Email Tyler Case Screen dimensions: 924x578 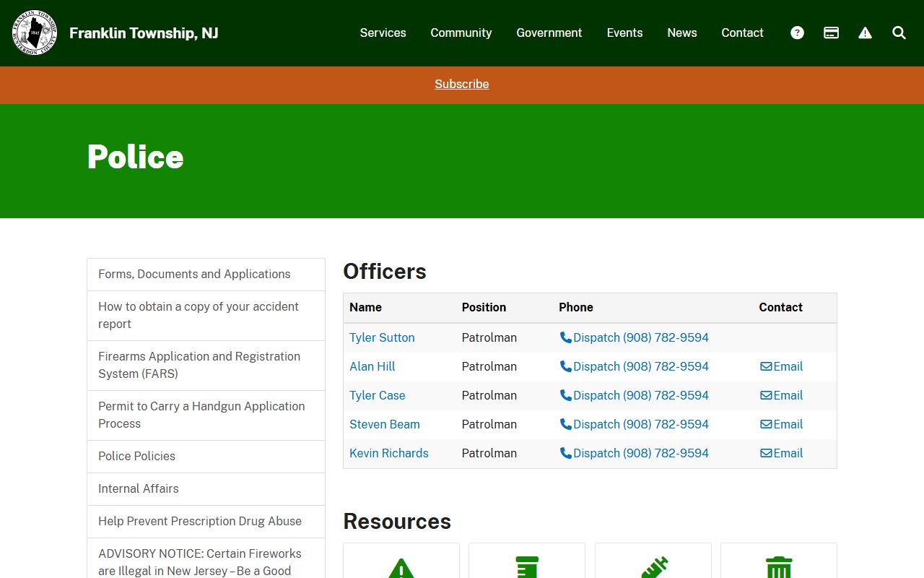pyautogui.click(x=781, y=396)
